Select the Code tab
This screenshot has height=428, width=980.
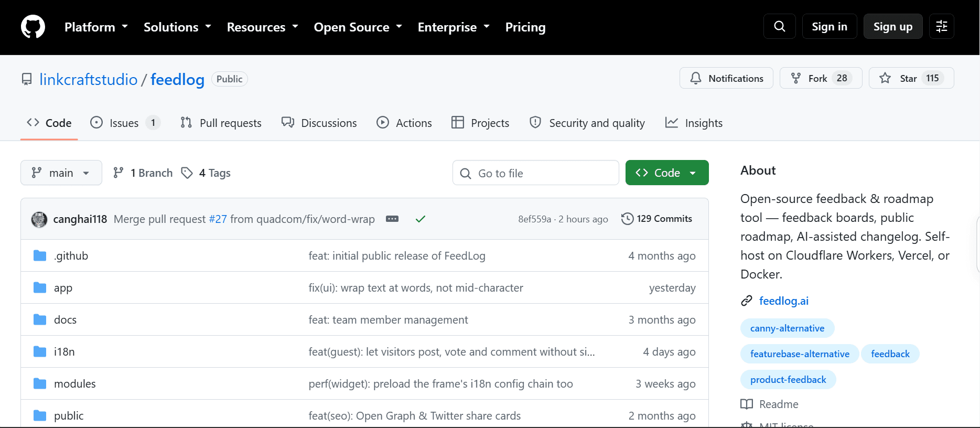[x=49, y=123]
